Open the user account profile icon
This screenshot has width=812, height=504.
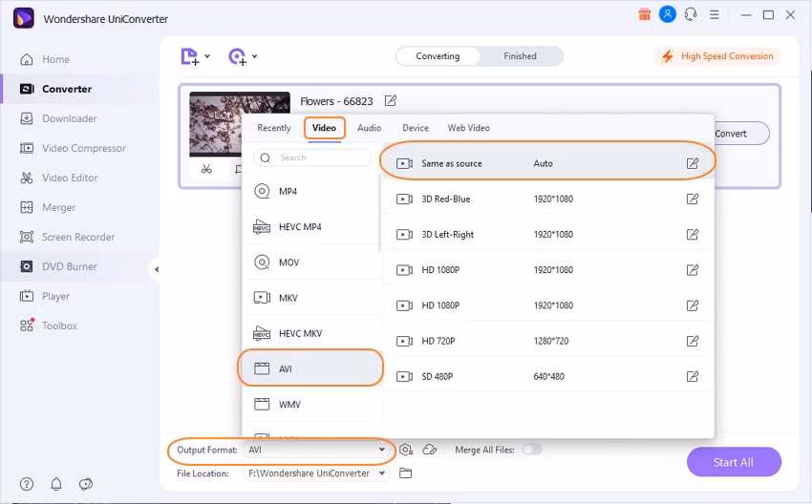pos(667,14)
